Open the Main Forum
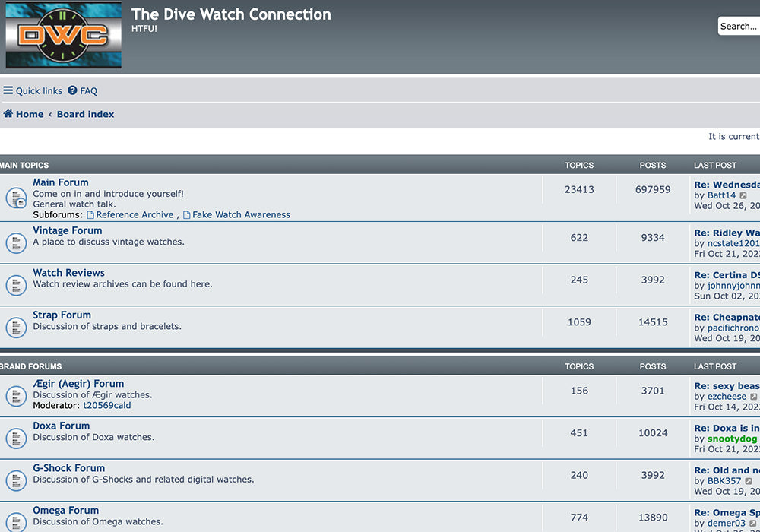 point(61,182)
